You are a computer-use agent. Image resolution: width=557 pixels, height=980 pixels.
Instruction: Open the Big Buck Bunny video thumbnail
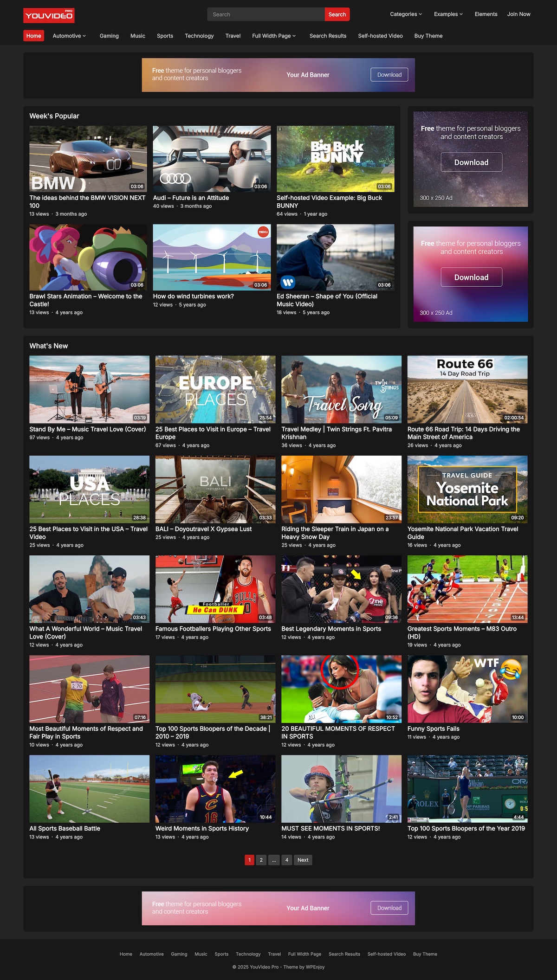(335, 159)
